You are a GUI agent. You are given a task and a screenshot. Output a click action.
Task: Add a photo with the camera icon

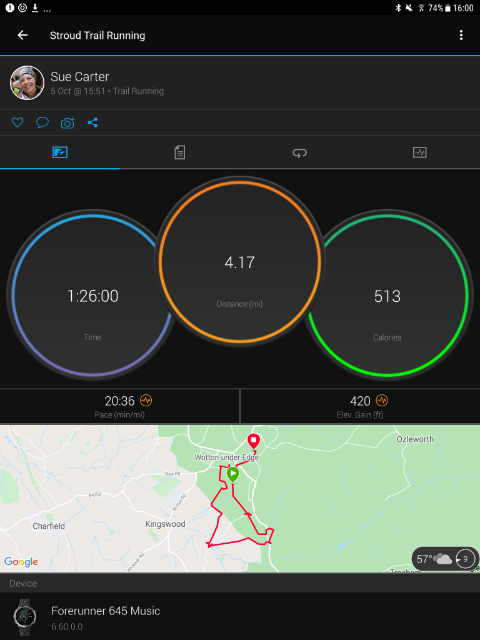point(67,123)
